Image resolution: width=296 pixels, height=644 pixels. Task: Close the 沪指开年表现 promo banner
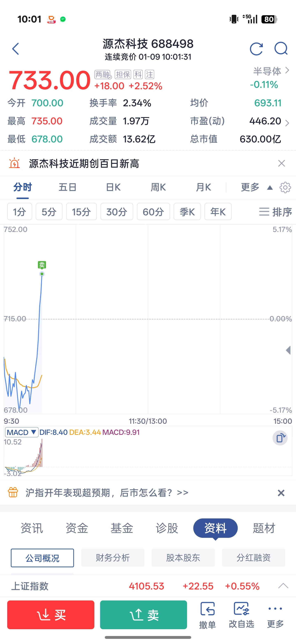[x=281, y=493]
